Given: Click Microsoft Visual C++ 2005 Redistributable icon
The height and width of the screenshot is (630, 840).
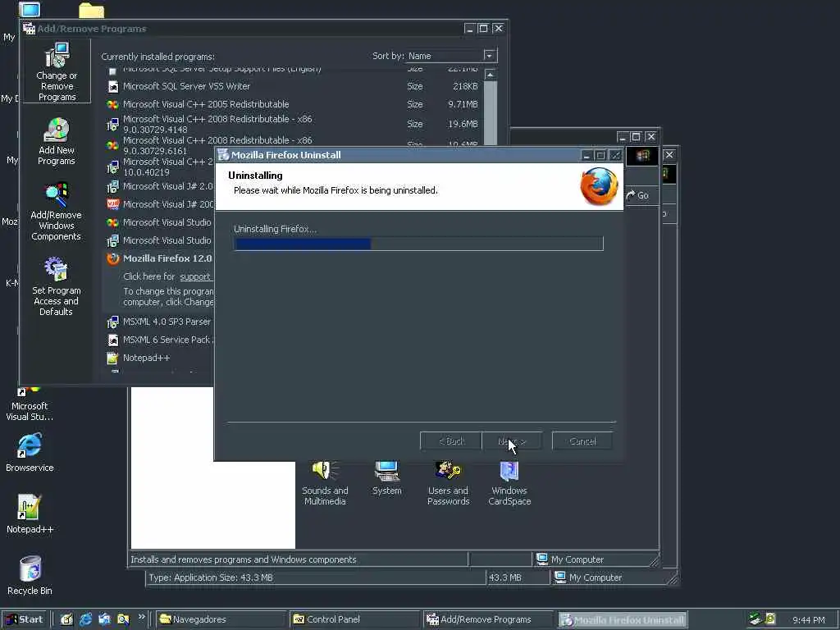Looking at the screenshot, I should 112,104.
